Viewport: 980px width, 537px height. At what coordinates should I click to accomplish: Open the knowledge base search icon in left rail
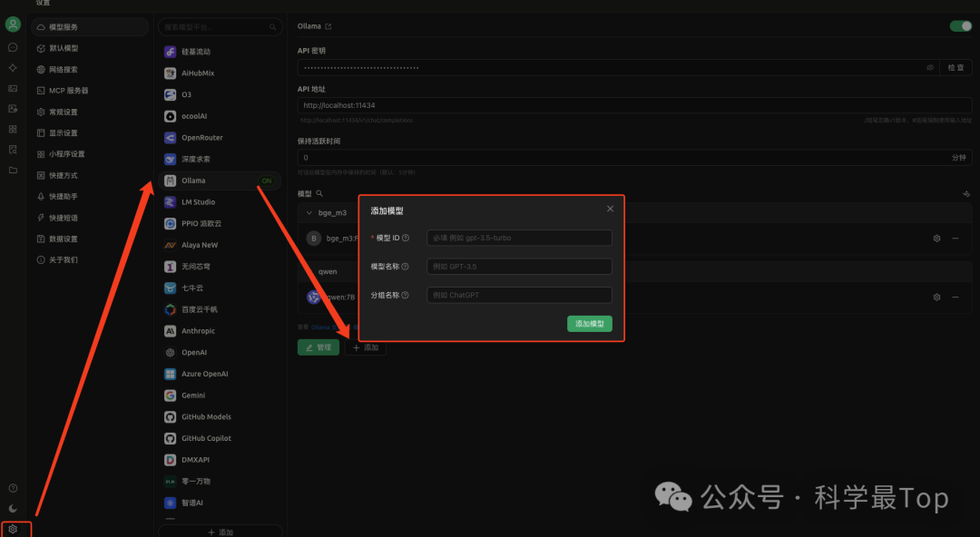pos(13,150)
